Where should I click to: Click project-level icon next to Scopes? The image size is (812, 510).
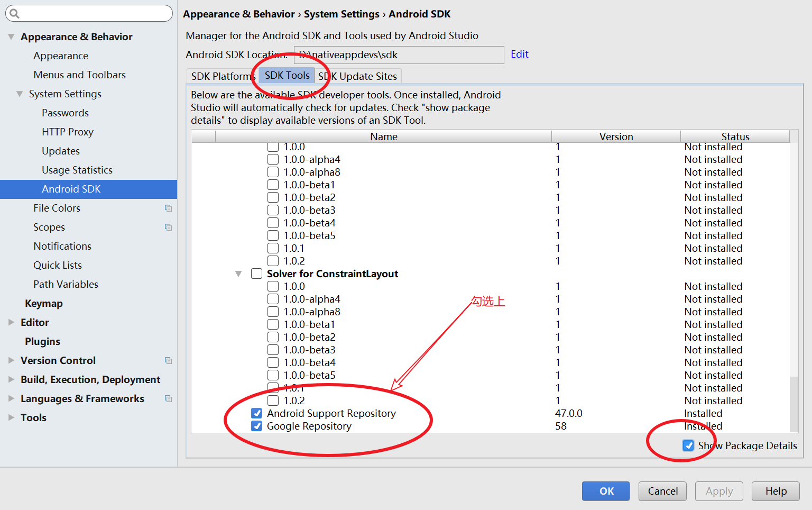pyautogui.click(x=168, y=227)
